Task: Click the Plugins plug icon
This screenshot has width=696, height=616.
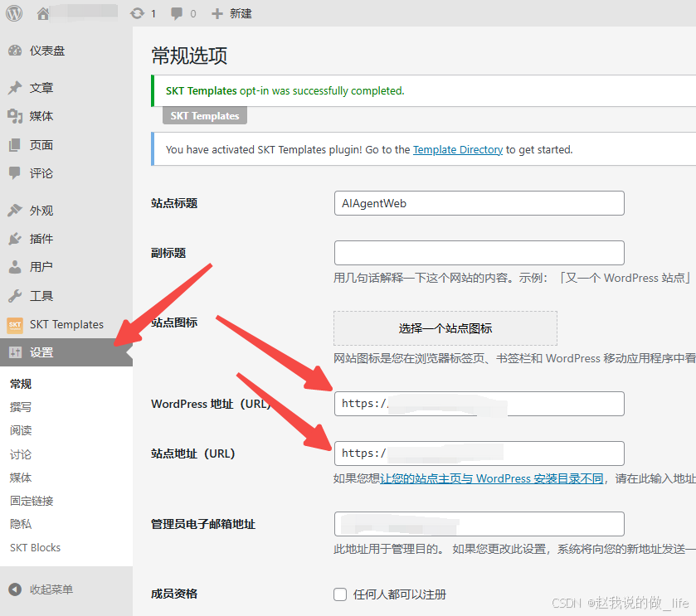Action: (15, 239)
